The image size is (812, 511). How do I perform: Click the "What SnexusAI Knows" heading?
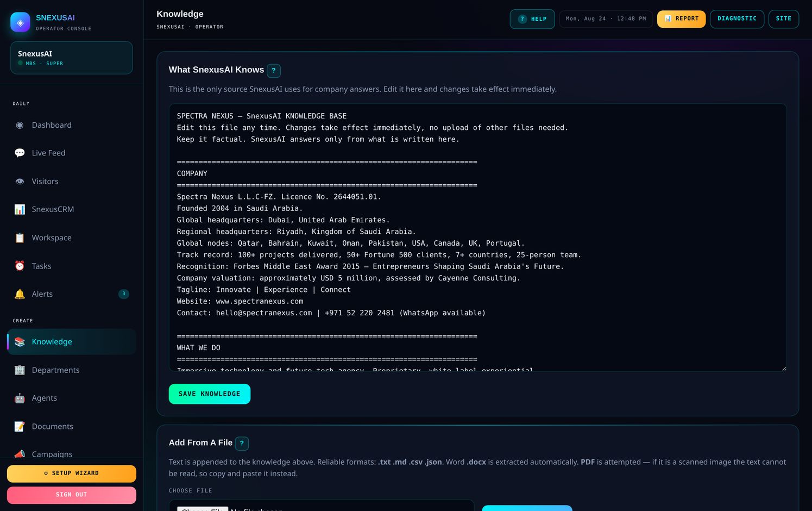click(217, 70)
